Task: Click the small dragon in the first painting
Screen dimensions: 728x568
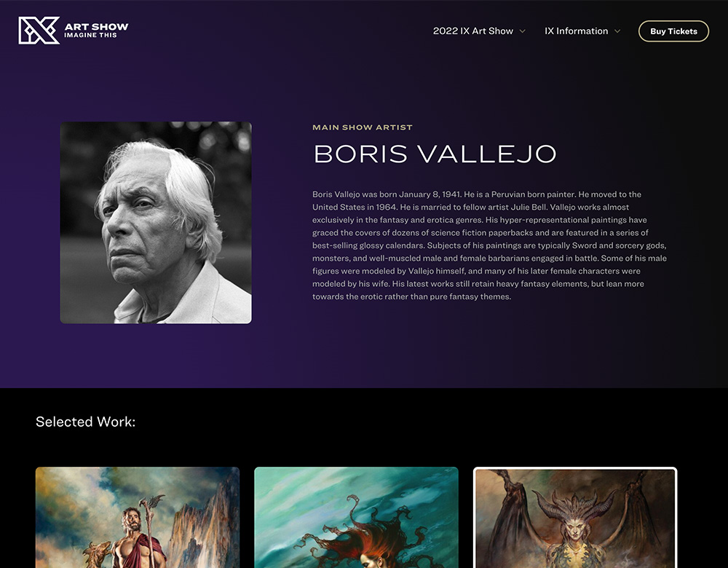Action: pos(97,555)
